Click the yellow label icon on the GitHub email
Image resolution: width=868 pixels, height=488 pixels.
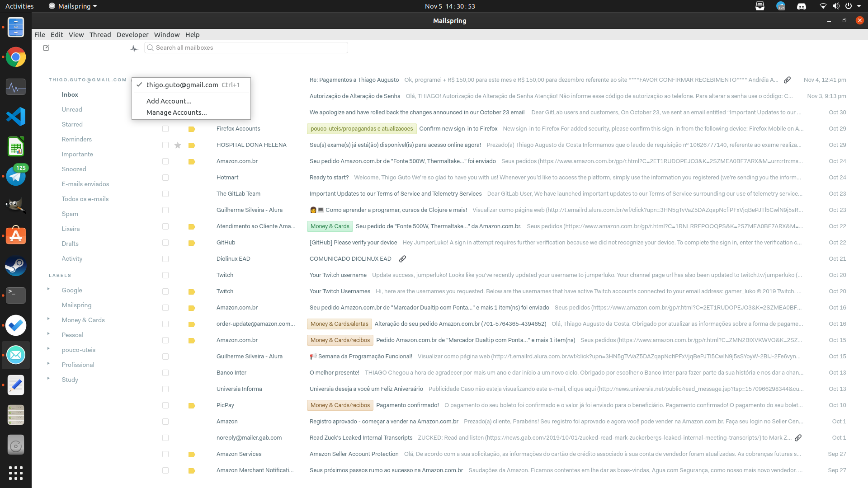tap(191, 243)
